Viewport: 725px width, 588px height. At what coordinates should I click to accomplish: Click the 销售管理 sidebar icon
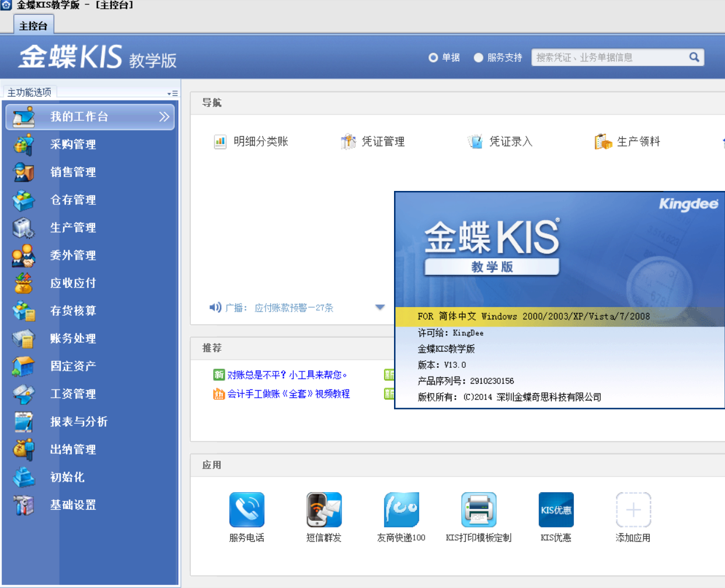(x=24, y=172)
